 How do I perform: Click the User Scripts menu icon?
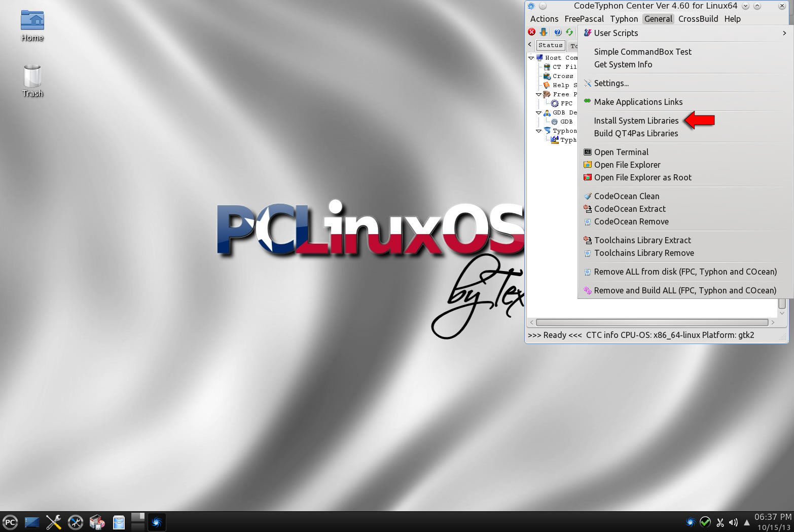tap(588, 33)
